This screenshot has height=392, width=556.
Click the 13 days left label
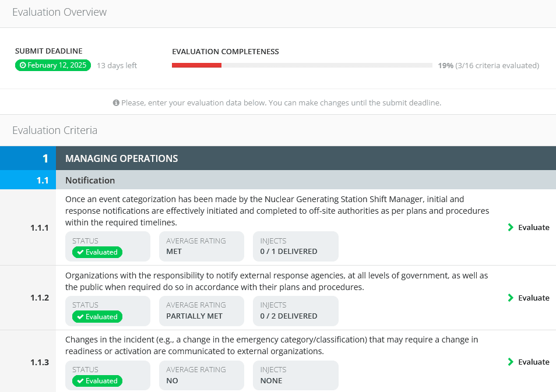(117, 65)
